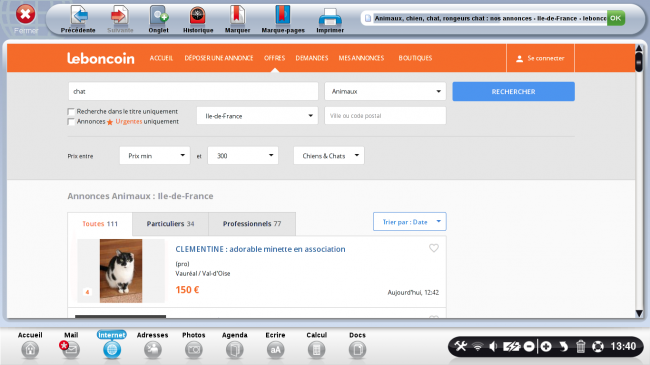Click the page scrollbar up arrow
The width and height of the screenshot is (650, 365).
tap(639, 49)
